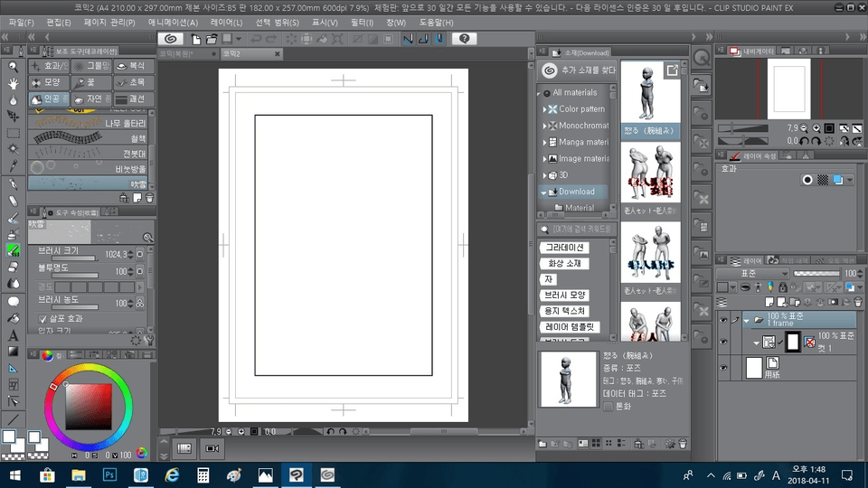The image size is (868, 488).
Task: Select the Zoom magnifier tool
Action: [14, 67]
